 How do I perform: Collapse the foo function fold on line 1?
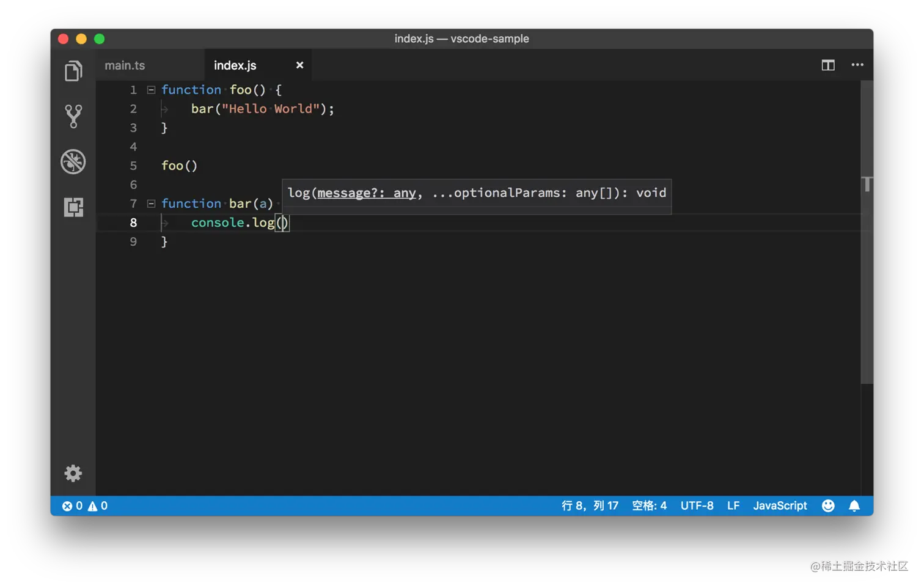[x=151, y=90]
